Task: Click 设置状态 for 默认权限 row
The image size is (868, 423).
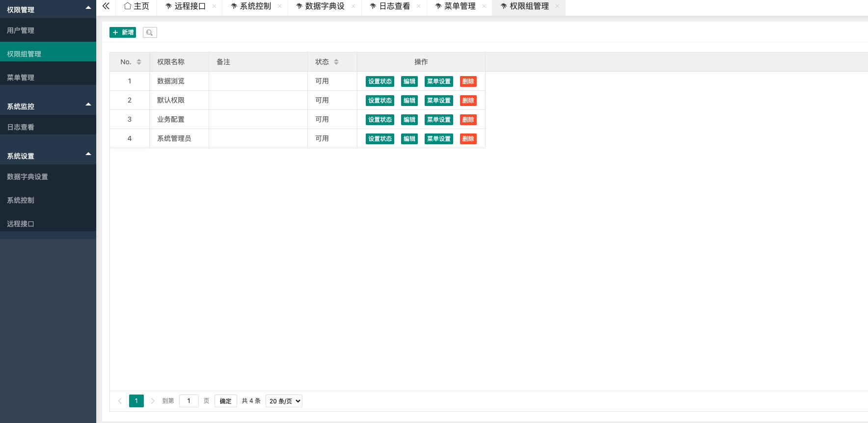Action: coord(380,101)
